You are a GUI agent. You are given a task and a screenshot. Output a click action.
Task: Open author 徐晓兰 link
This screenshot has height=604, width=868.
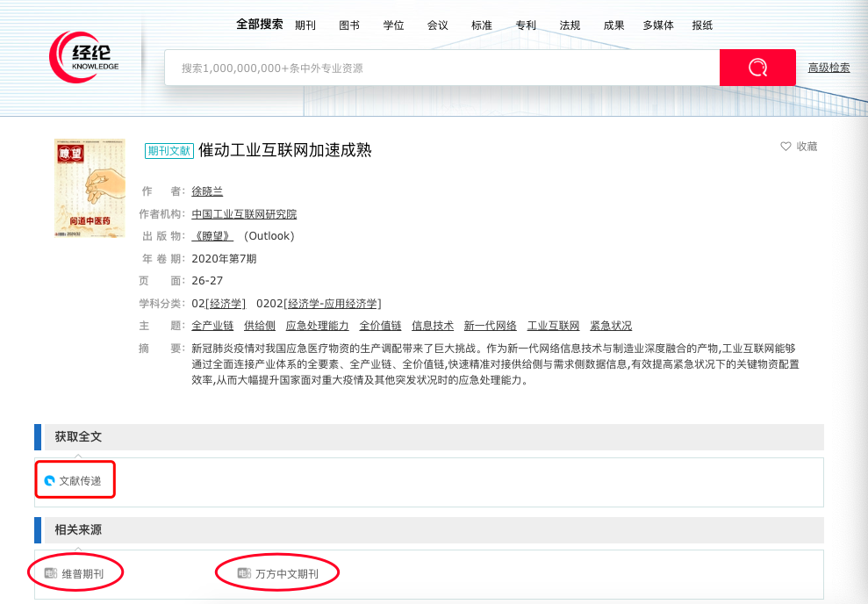pyautogui.click(x=207, y=191)
